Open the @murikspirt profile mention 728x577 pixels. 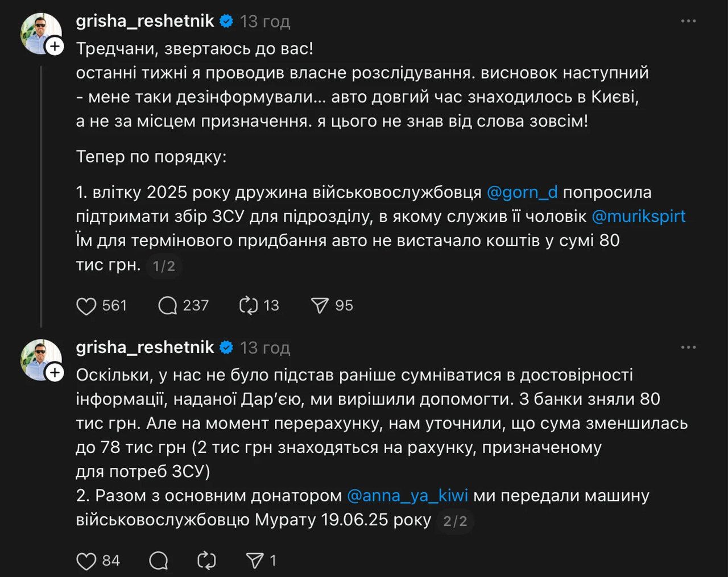(638, 217)
